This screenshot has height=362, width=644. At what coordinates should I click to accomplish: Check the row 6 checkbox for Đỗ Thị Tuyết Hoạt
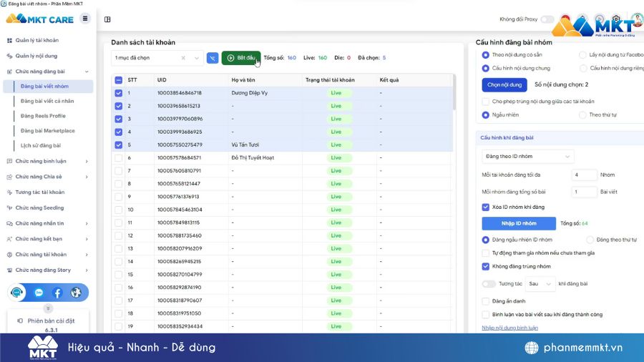[x=118, y=158]
